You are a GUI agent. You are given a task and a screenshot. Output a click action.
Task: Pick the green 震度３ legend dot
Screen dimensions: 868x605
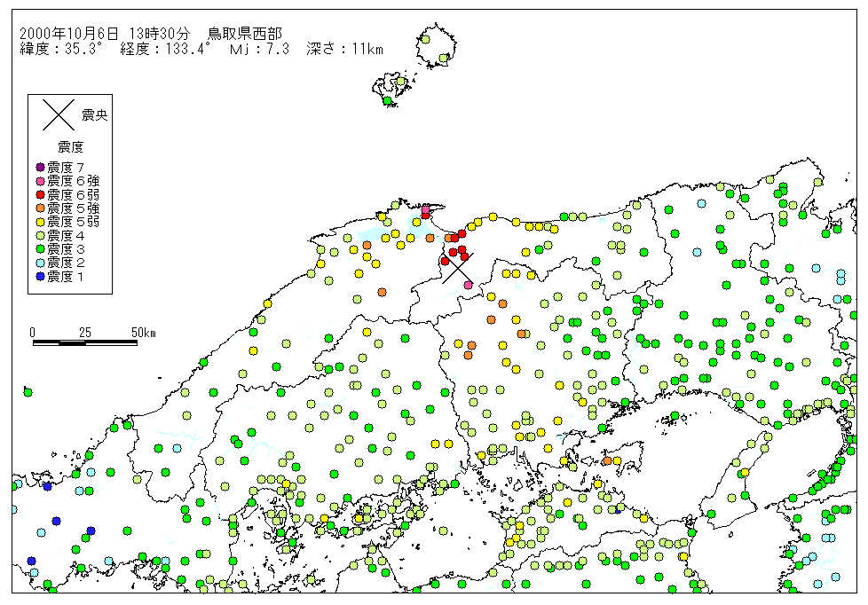[40, 249]
